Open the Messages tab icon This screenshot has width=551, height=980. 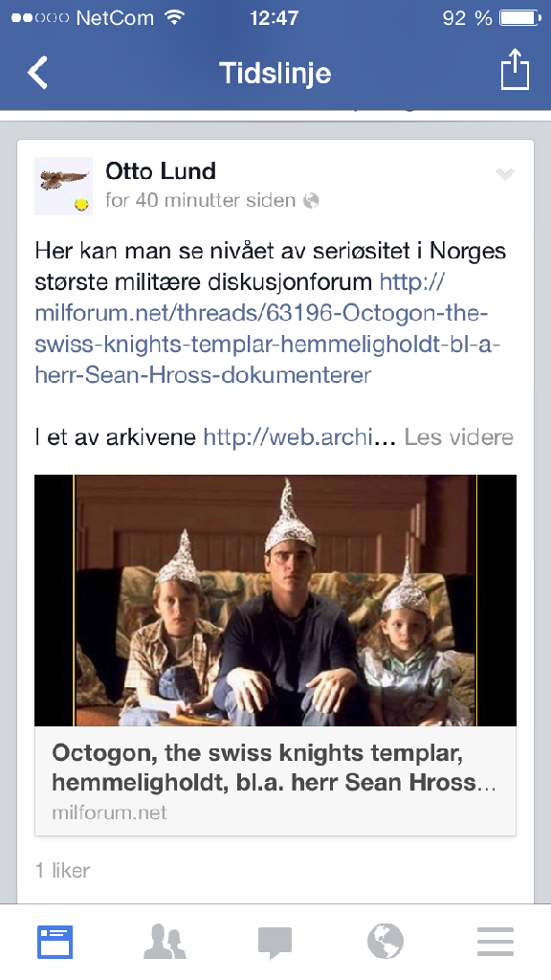[x=275, y=943]
